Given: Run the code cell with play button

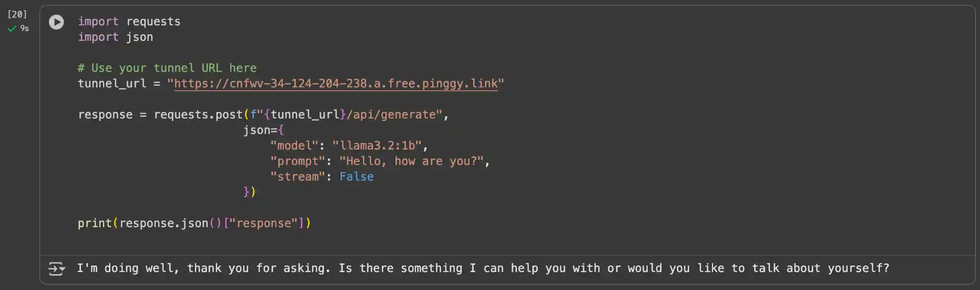Looking at the screenshot, I should coord(56,22).
